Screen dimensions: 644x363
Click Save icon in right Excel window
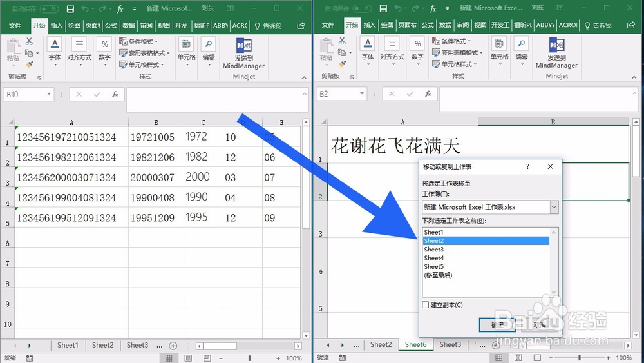point(383,8)
